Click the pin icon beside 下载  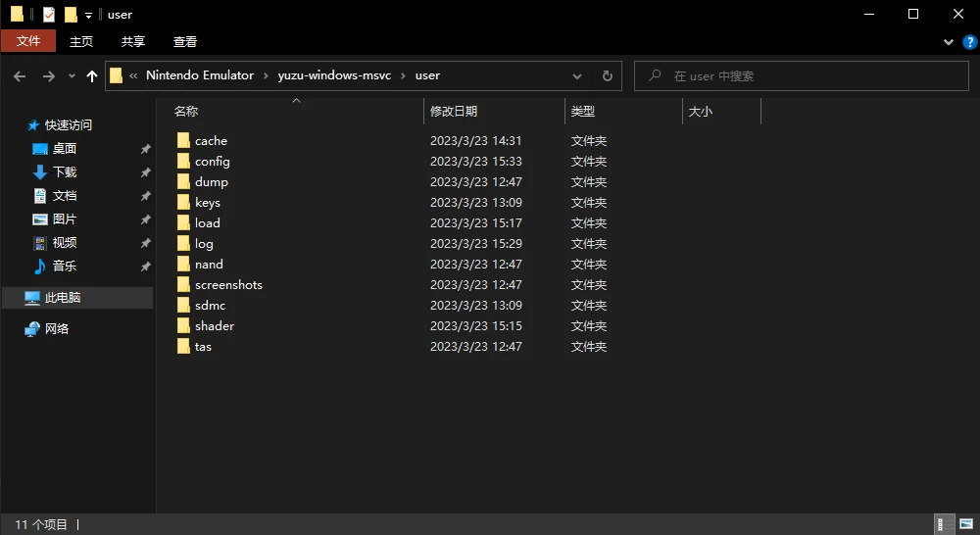(146, 171)
